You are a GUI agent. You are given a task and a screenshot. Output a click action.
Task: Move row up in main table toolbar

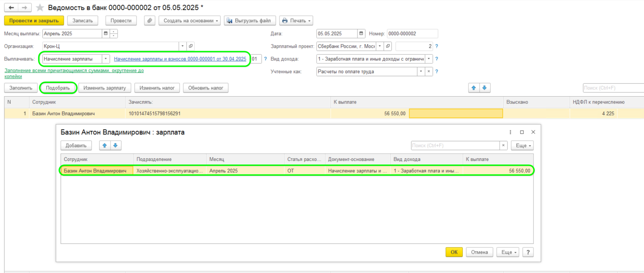[474, 88]
